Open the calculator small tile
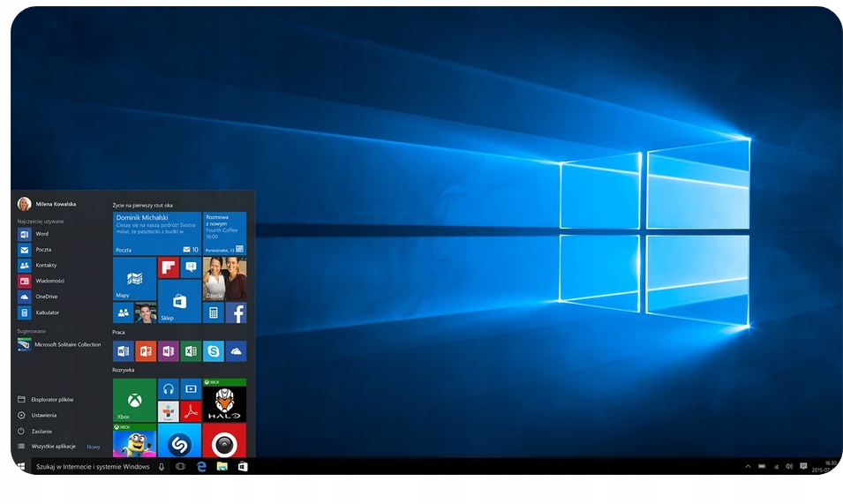This screenshot has width=843, height=504. coord(214,312)
